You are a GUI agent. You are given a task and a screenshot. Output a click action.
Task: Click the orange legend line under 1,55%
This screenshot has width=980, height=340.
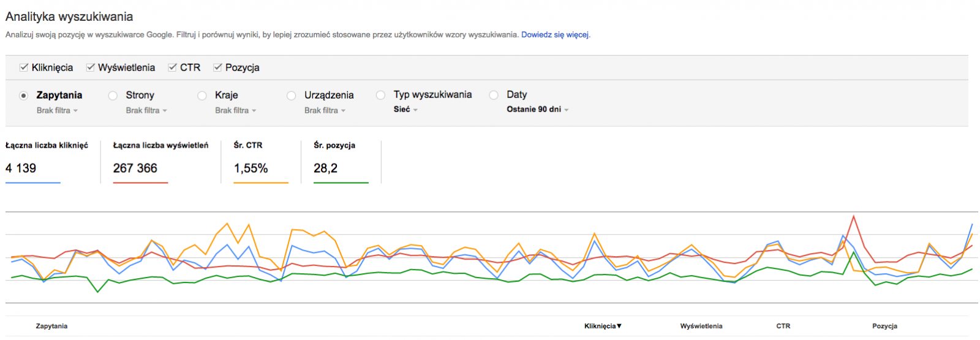tap(261, 183)
